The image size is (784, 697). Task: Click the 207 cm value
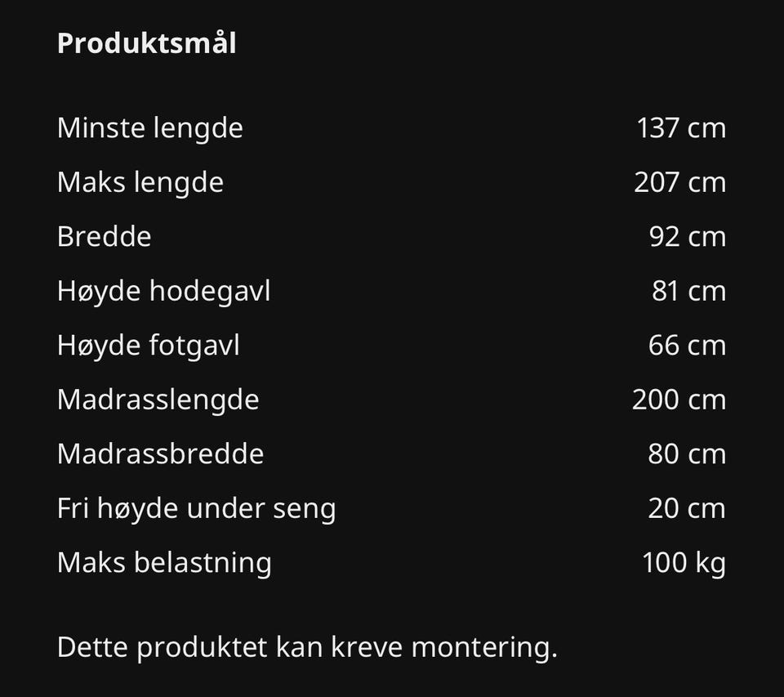pyautogui.click(x=679, y=182)
